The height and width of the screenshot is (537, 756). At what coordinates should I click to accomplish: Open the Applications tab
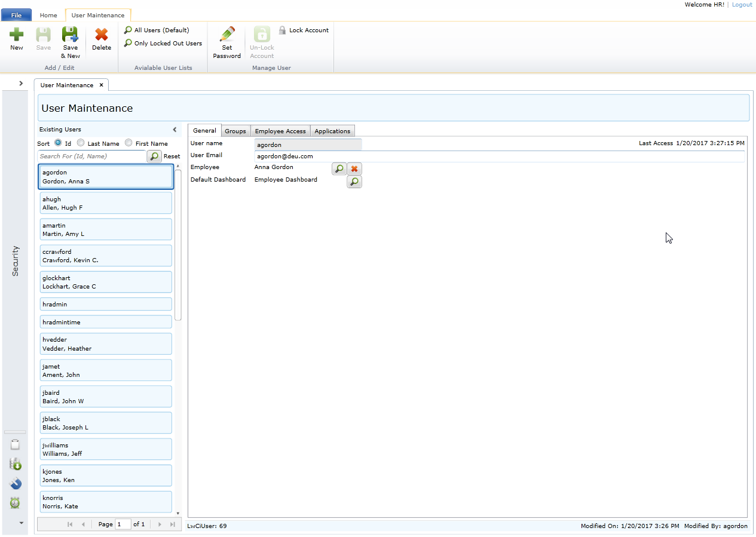(332, 131)
